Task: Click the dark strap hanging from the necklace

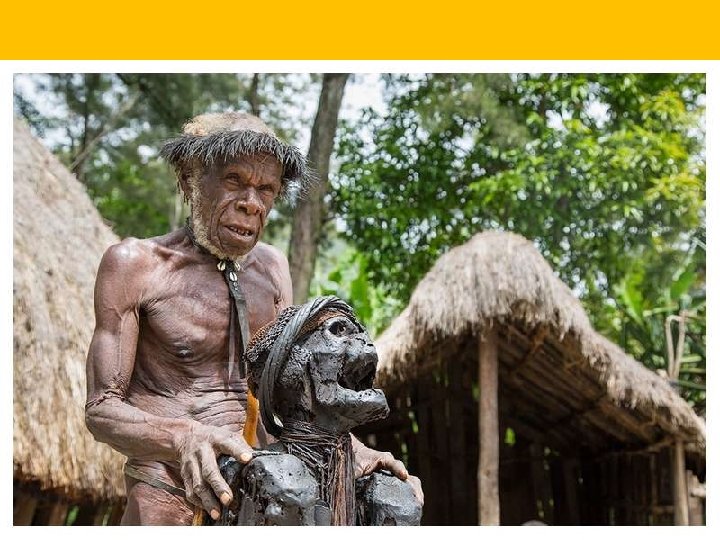Action: pyautogui.click(x=239, y=321)
